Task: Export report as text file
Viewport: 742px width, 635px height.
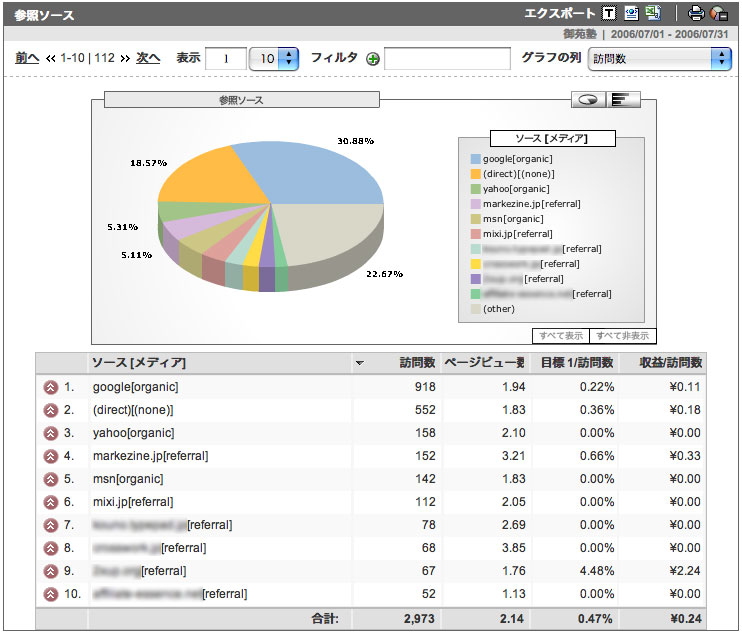Action: pyautogui.click(x=610, y=13)
